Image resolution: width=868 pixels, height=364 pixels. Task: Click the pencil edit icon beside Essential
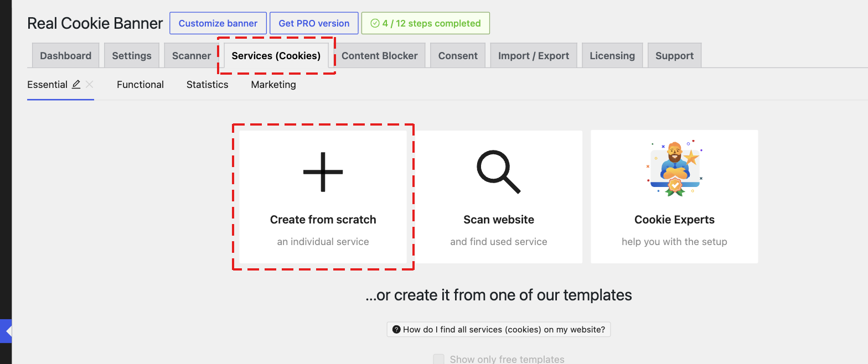click(76, 85)
